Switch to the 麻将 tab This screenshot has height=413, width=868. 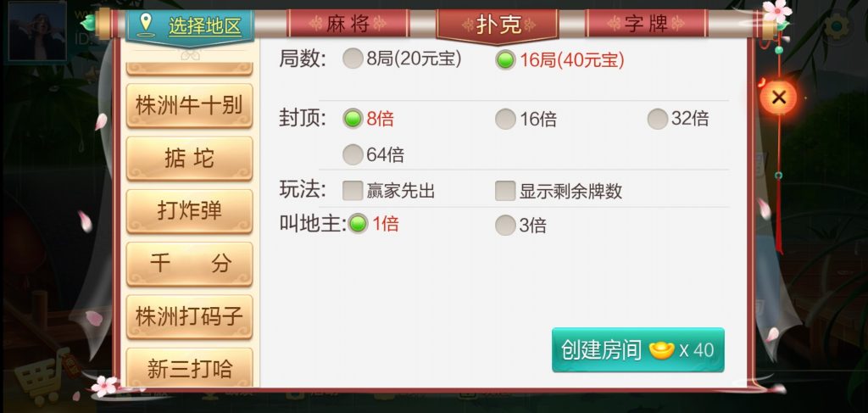tap(348, 24)
